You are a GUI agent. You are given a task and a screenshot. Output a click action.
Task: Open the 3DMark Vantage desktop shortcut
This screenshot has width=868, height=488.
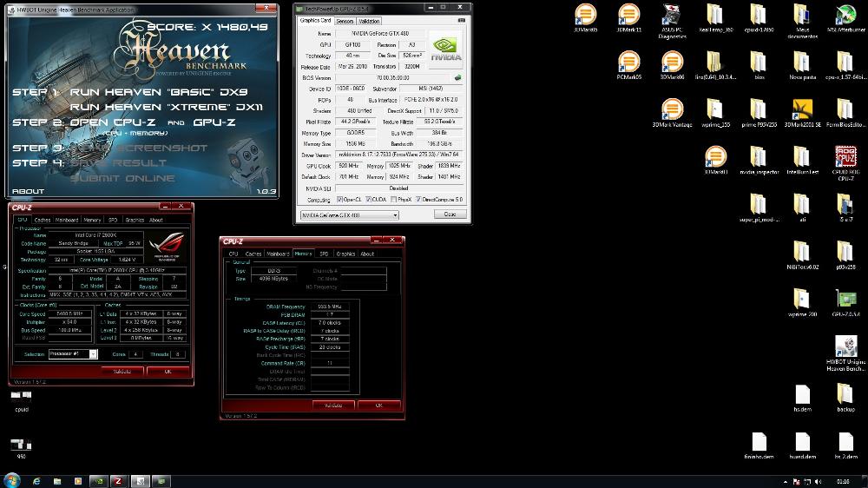coord(672,113)
